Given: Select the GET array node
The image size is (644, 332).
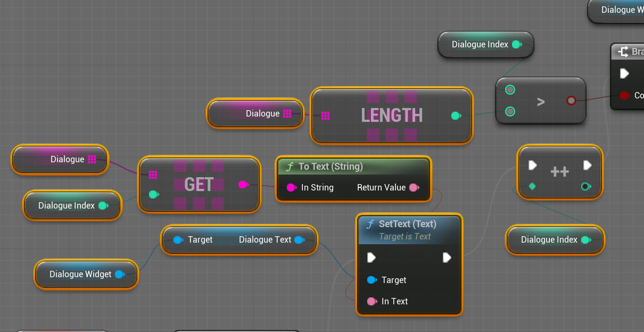Looking at the screenshot, I should coord(199,184).
